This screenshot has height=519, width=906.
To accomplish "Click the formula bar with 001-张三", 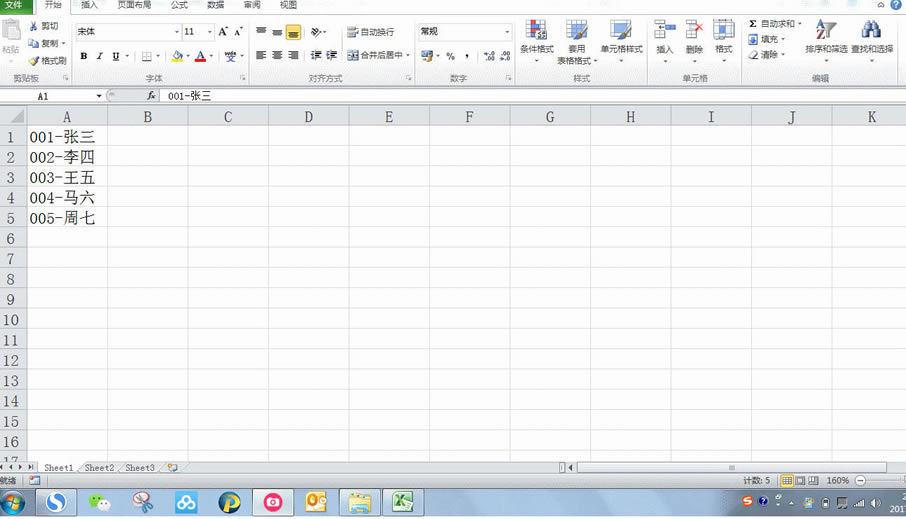I will 532,96.
